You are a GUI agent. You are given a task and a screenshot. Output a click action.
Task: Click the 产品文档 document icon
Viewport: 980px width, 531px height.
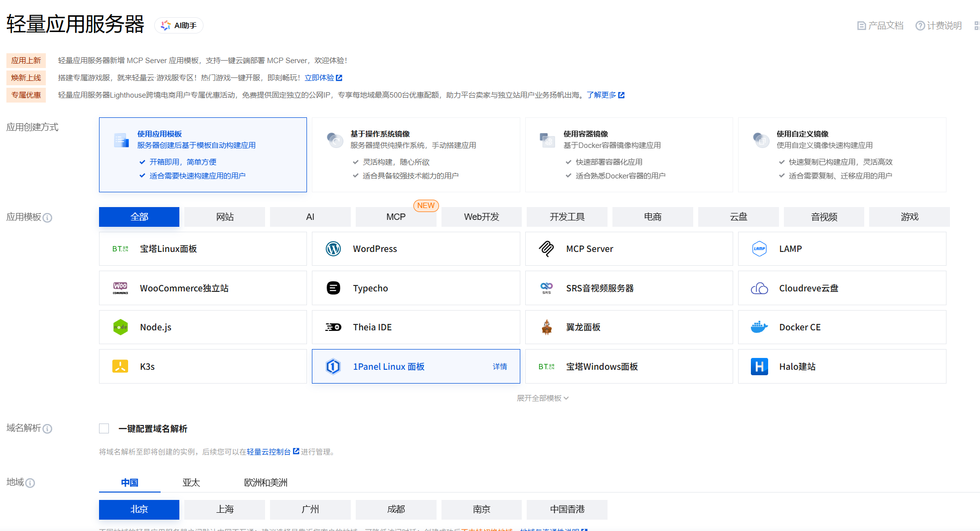[861, 25]
